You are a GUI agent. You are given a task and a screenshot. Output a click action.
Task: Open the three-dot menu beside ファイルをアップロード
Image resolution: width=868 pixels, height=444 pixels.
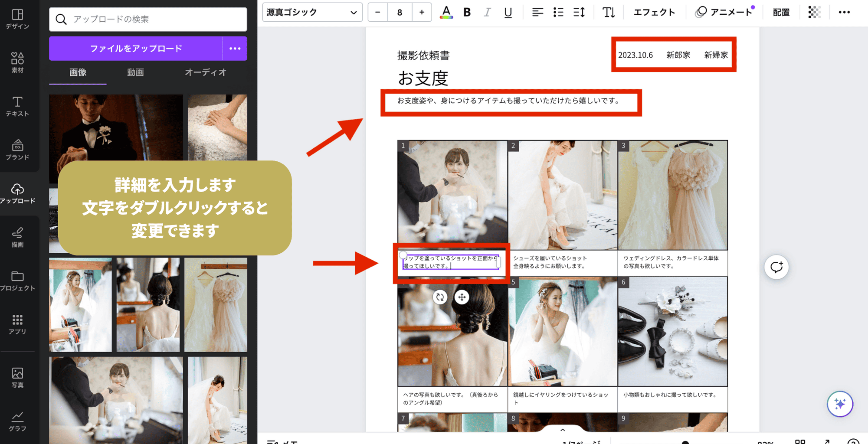[235, 49]
